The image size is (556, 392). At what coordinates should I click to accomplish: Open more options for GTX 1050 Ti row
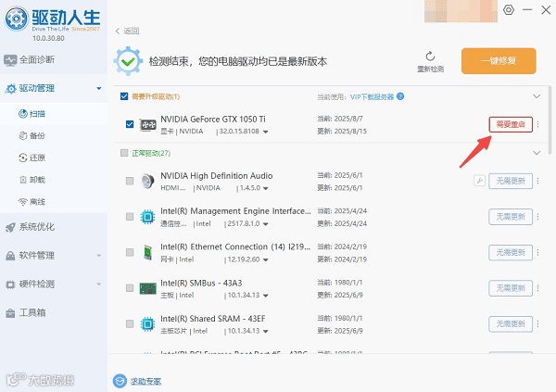pyautogui.click(x=537, y=124)
